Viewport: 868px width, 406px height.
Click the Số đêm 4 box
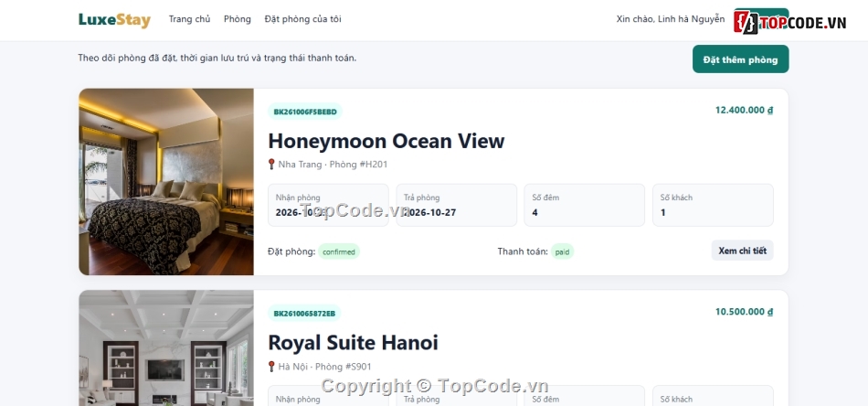585,205
